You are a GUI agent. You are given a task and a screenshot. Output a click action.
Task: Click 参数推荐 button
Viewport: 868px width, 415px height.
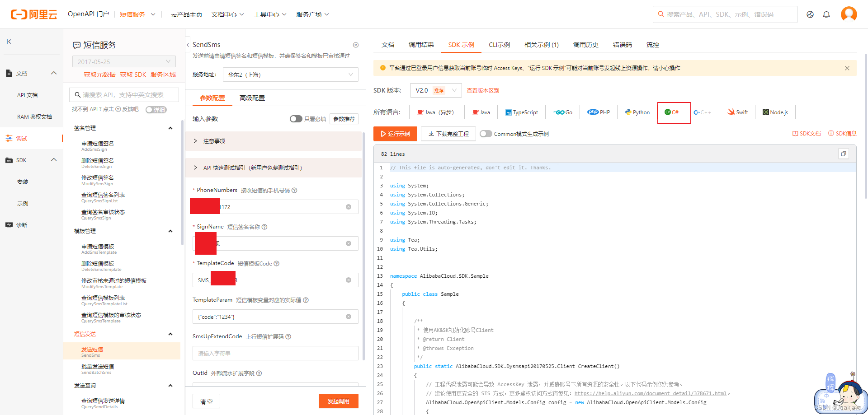coord(344,119)
